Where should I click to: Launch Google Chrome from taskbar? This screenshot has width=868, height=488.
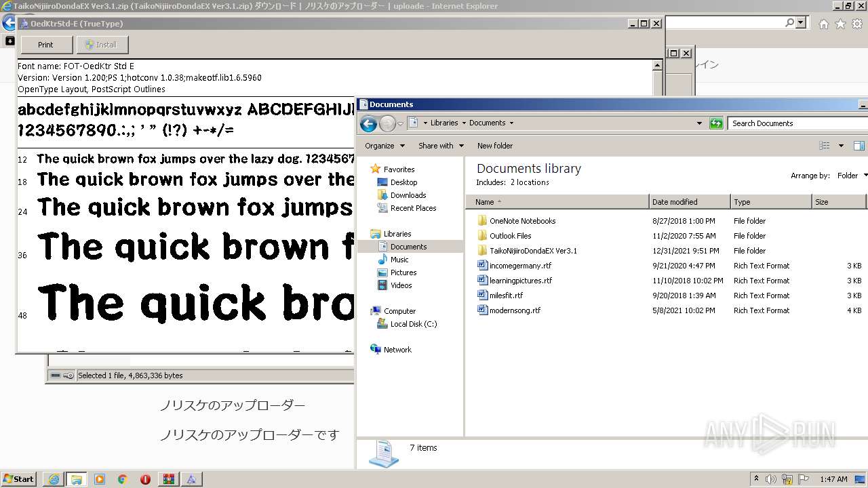[123, 479]
